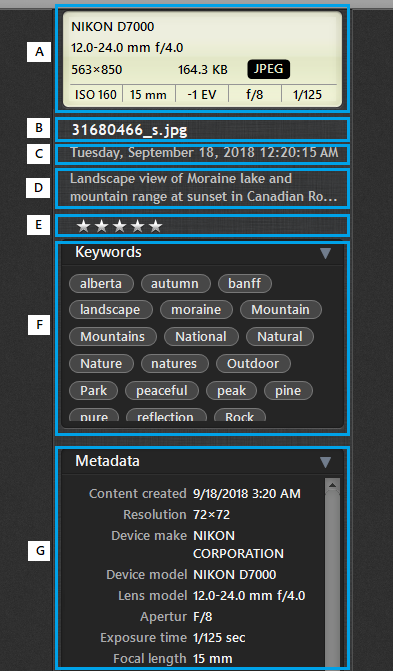This screenshot has height=671, width=393.
Task: Click the JPEG format badge
Action: (268, 69)
